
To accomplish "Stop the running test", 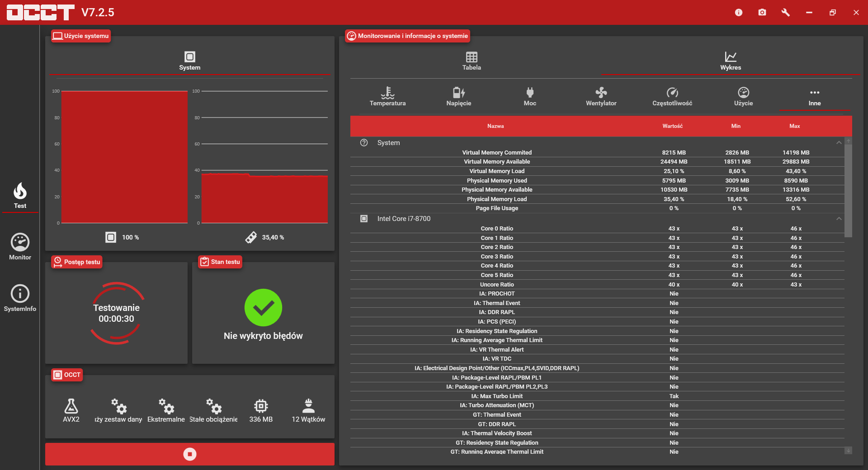I will pos(190,454).
